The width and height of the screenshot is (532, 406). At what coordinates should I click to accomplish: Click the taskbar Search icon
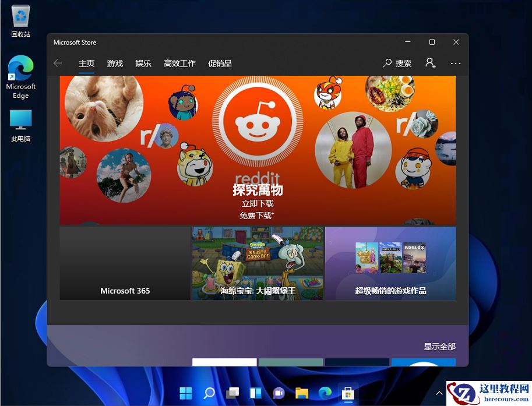[209, 393]
